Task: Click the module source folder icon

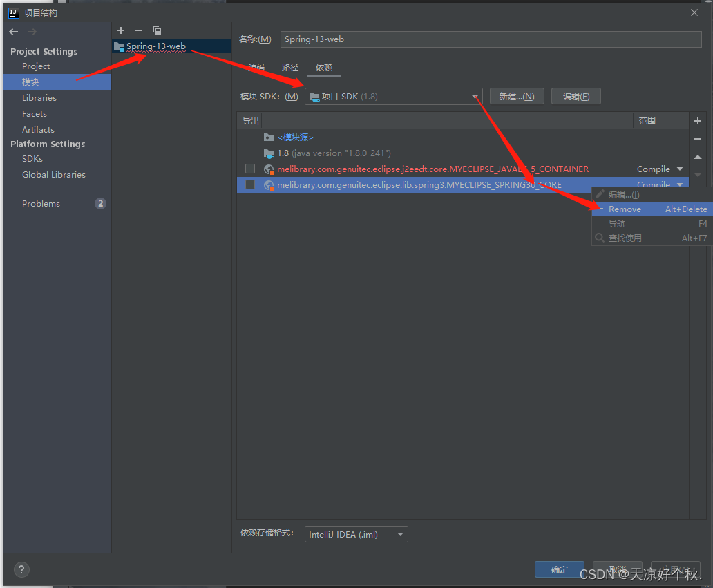Action: [x=269, y=137]
